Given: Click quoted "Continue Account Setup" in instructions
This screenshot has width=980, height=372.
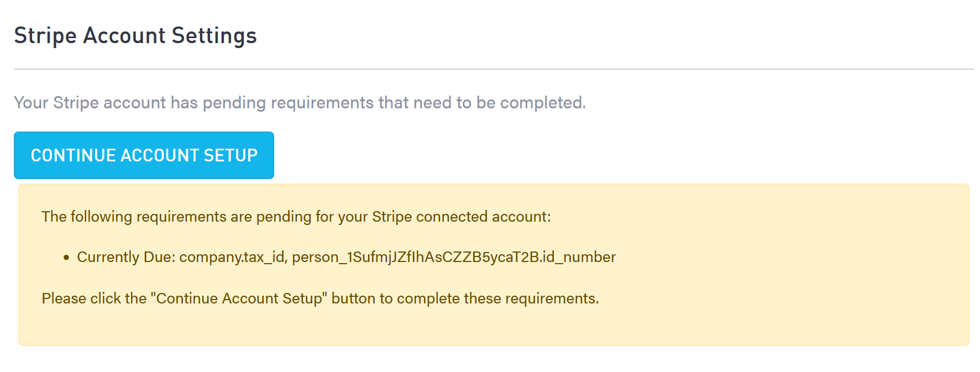Looking at the screenshot, I should pos(239,298).
